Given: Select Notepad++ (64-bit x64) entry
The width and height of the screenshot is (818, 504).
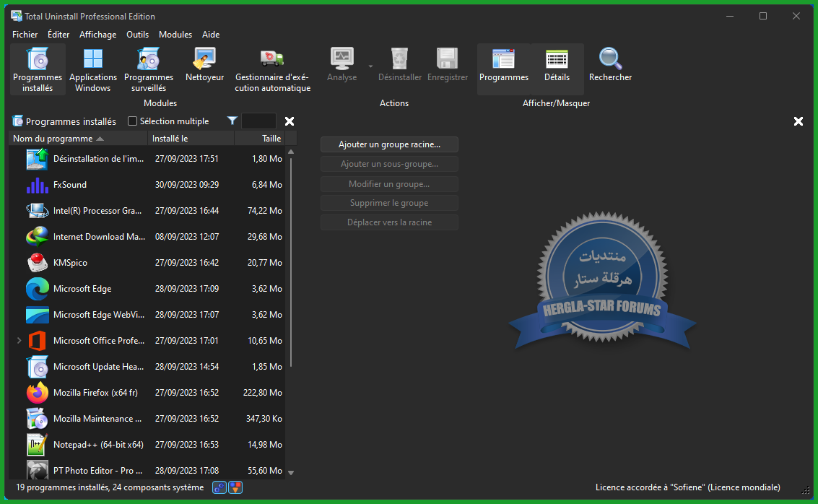Looking at the screenshot, I should click(x=98, y=445).
